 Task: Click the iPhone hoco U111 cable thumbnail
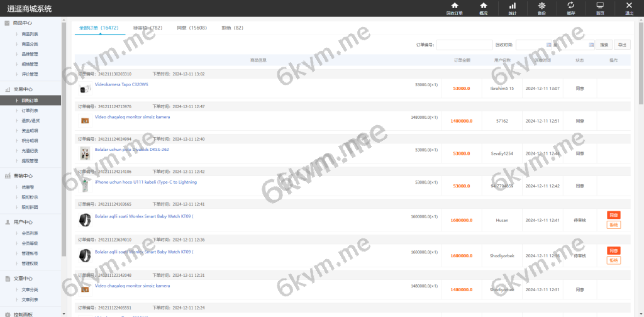click(x=84, y=186)
